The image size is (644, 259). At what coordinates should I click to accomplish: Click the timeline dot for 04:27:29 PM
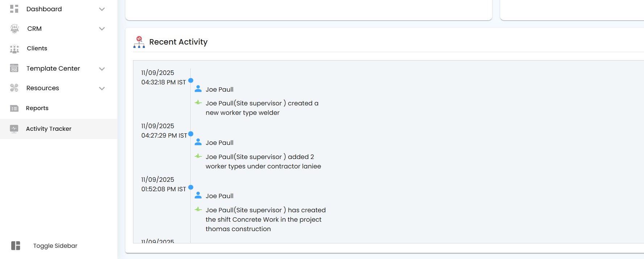(191, 134)
